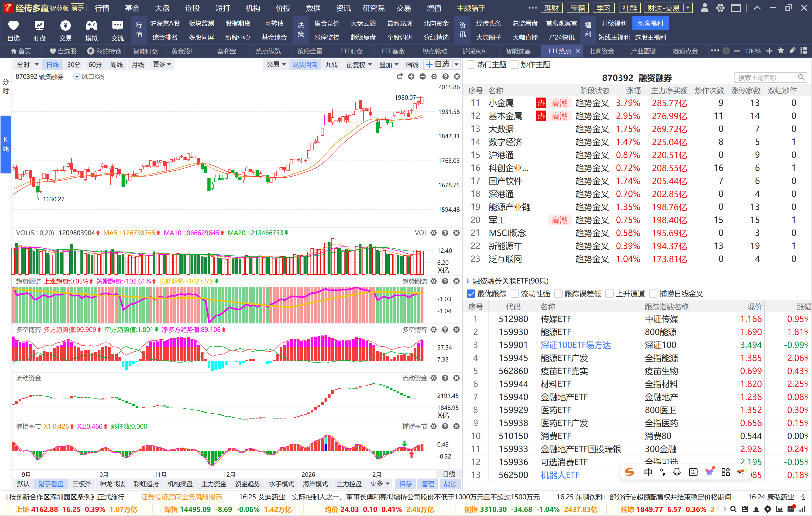Screen dimensions: 812x516
Task: Enable the 热门主题 checkbox
Action: [471, 65]
